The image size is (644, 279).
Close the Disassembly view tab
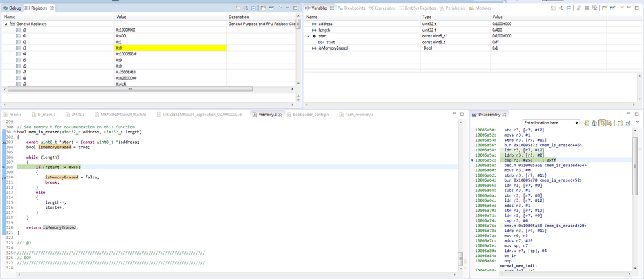point(504,115)
